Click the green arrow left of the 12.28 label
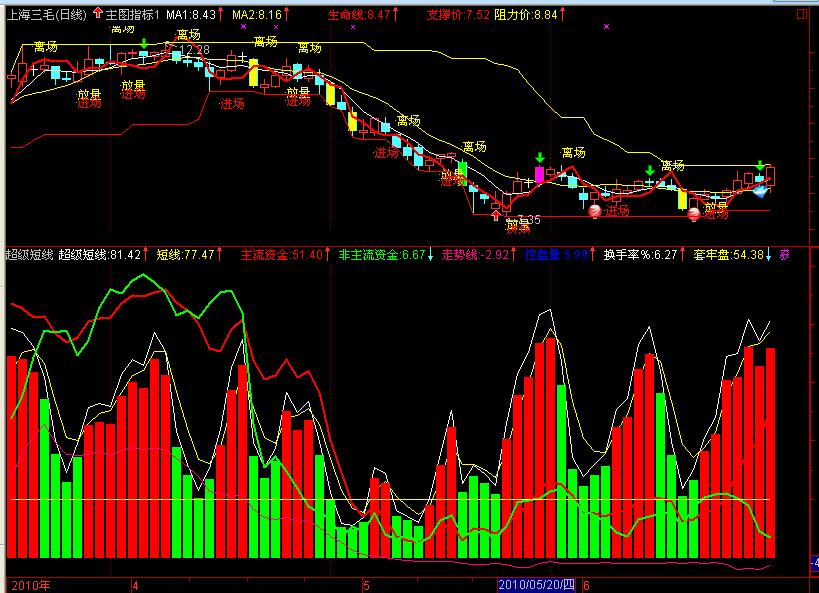 [144, 43]
